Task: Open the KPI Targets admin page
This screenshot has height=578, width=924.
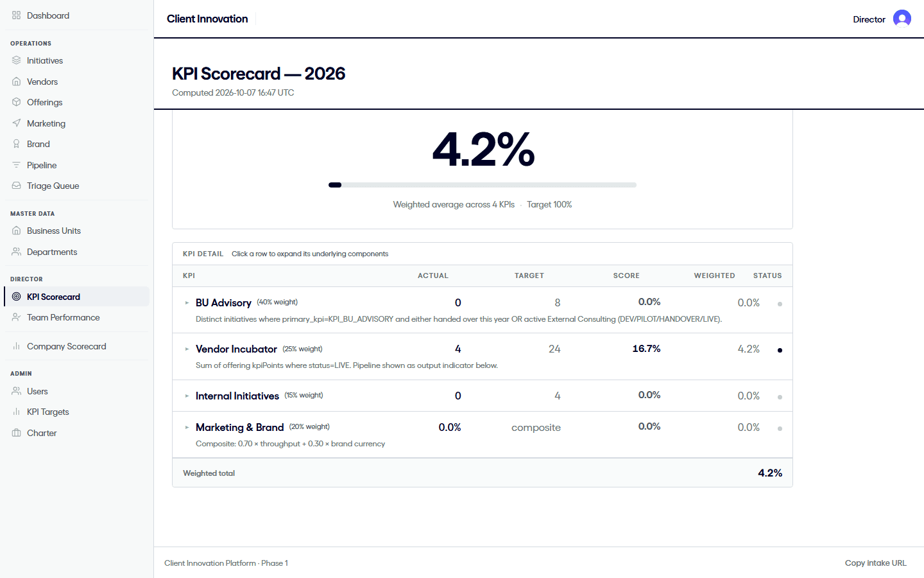Action: point(76,412)
